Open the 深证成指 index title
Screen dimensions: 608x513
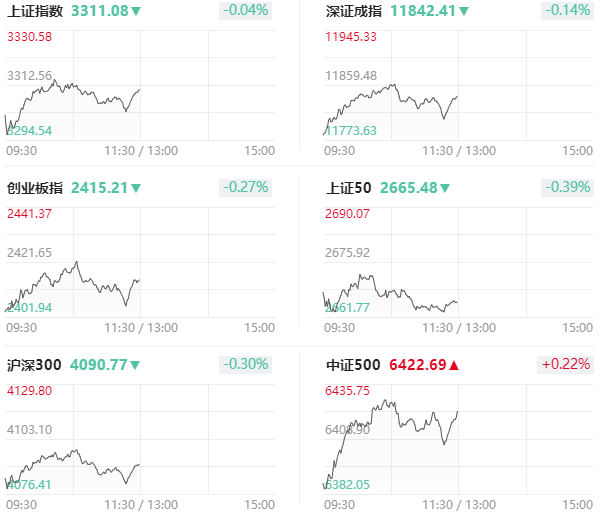click(x=354, y=11)
